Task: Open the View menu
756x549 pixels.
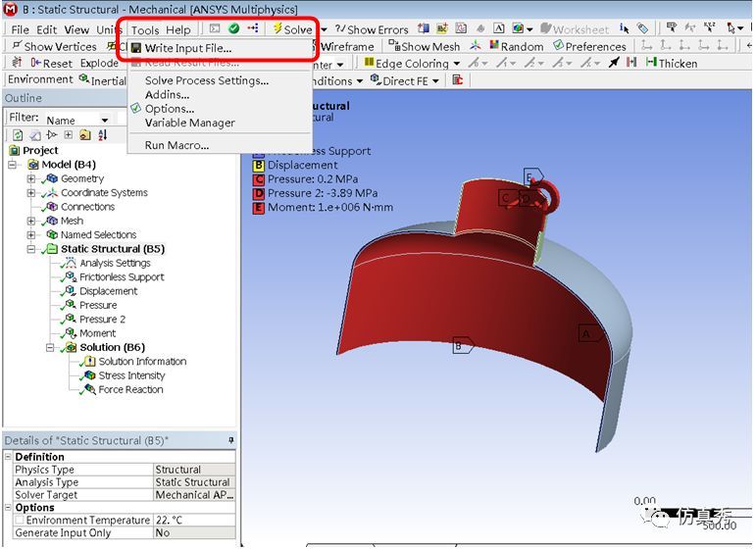Action: pos(76,29)
